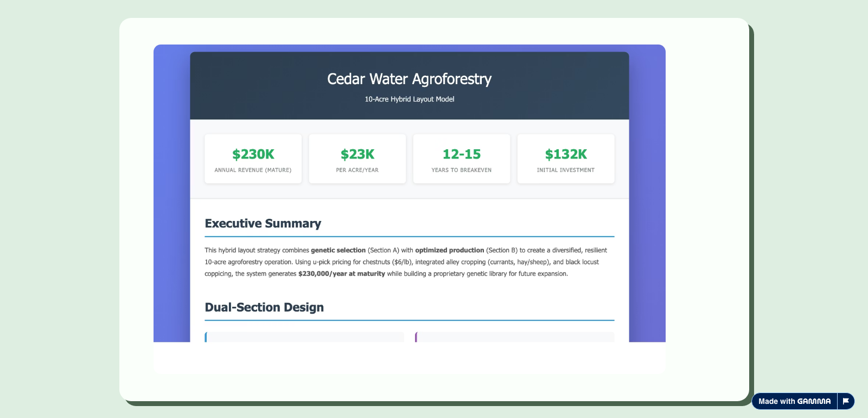868x418 pixels.
Task: Click the Cedar Water Agroforestry title
Action: coord(410,79)
